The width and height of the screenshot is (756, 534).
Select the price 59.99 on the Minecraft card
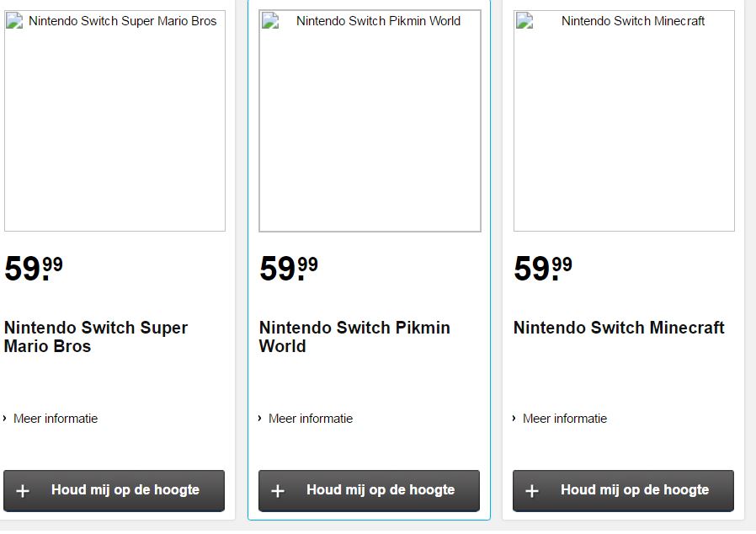(543, 268)
